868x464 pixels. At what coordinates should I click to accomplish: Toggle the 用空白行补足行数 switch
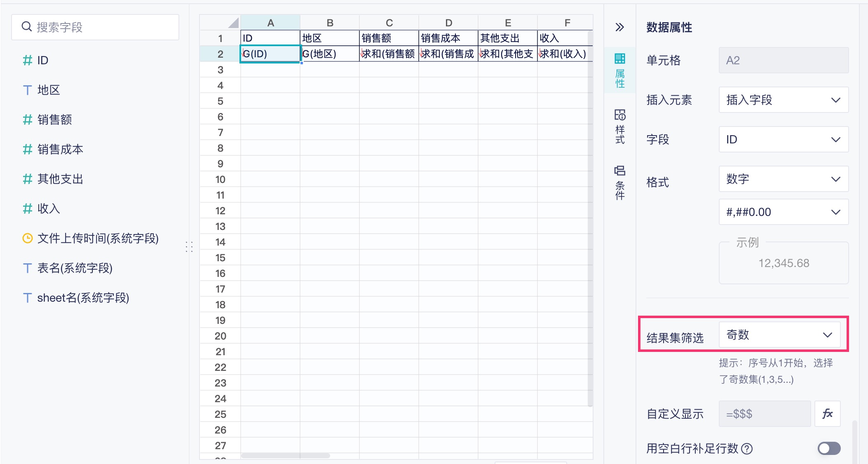[829, 448]
